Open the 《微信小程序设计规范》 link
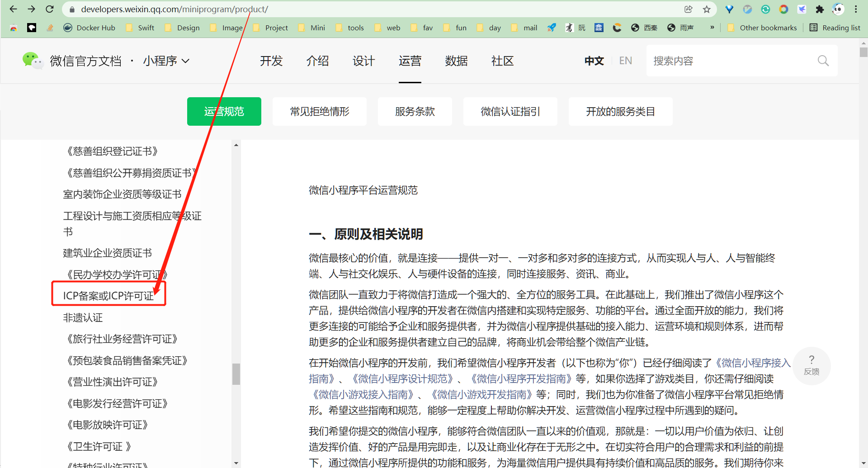This screenshot has height=468, width=868. tap(402, 379)
